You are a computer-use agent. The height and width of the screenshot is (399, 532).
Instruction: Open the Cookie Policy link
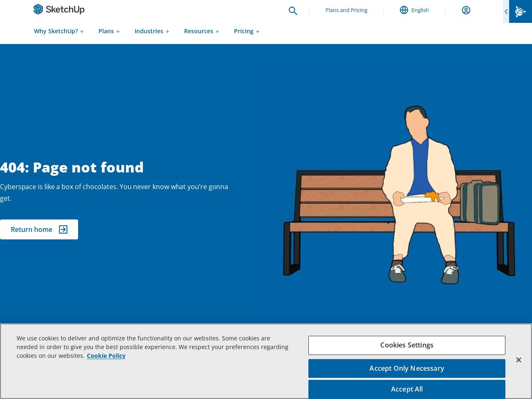(x=106, y=356)
